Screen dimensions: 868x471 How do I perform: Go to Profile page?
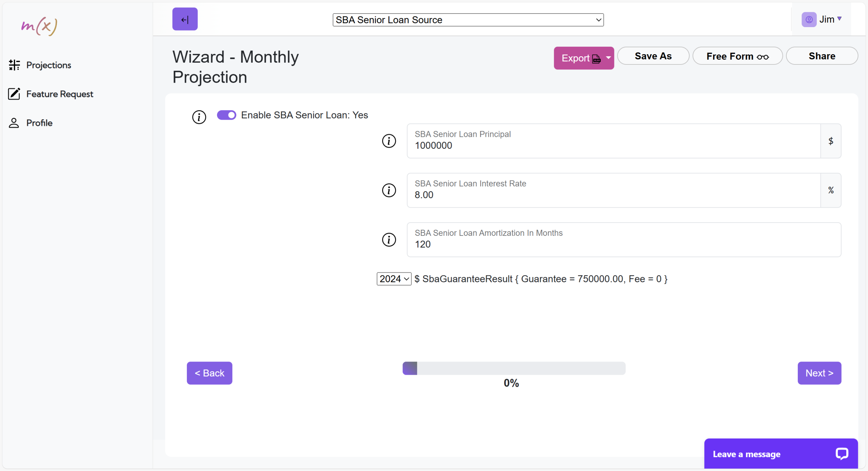(x=31, y=123)
